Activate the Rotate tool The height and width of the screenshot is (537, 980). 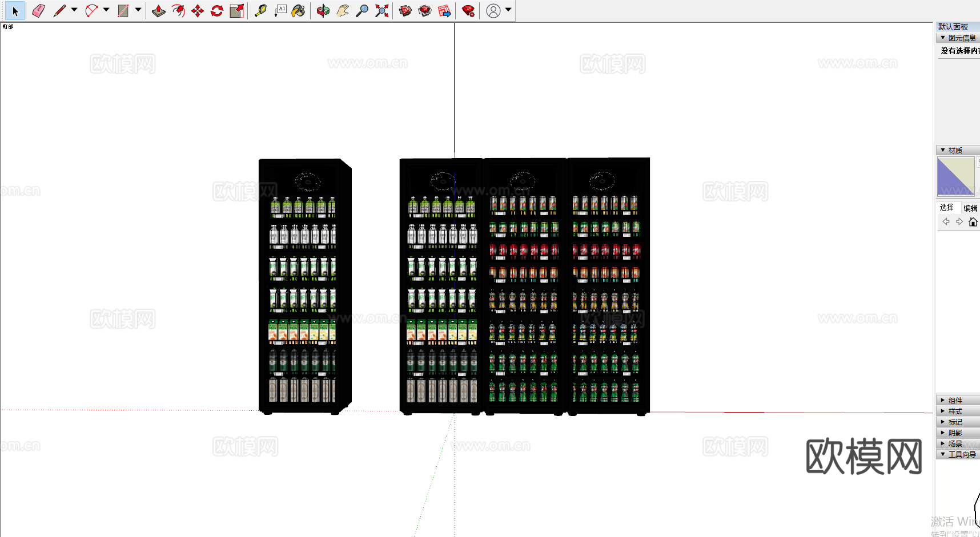[x=217, y=11]
